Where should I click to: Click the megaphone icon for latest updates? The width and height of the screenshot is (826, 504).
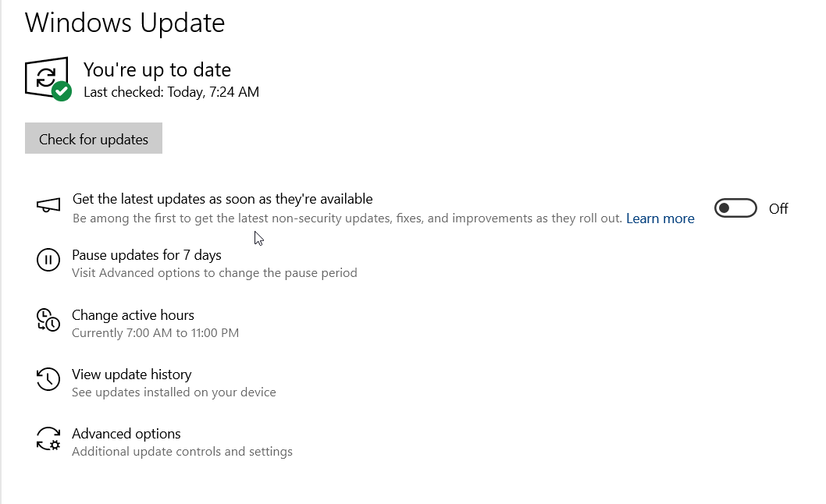pos(48,205)
